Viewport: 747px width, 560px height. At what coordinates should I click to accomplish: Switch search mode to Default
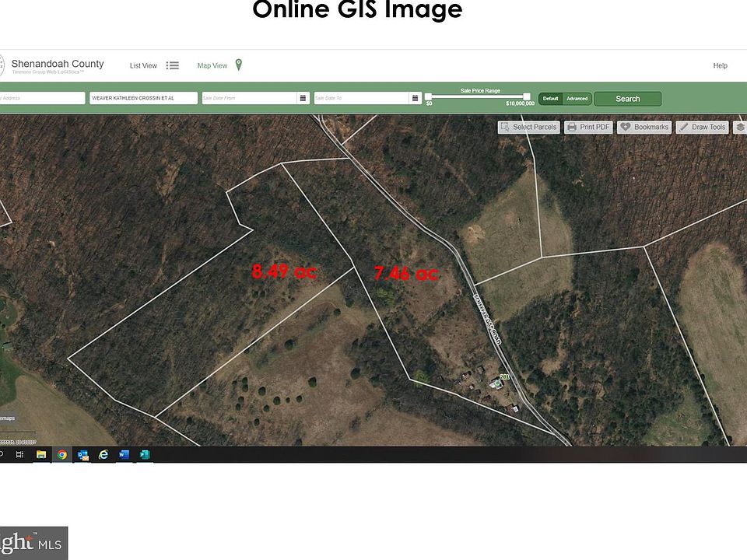[x=551, y=99]
